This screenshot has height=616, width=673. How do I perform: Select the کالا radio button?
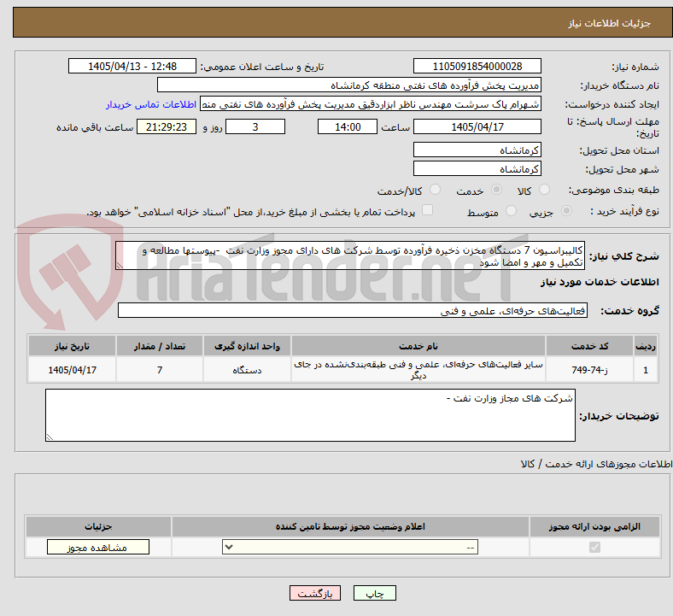pos(544,190)
